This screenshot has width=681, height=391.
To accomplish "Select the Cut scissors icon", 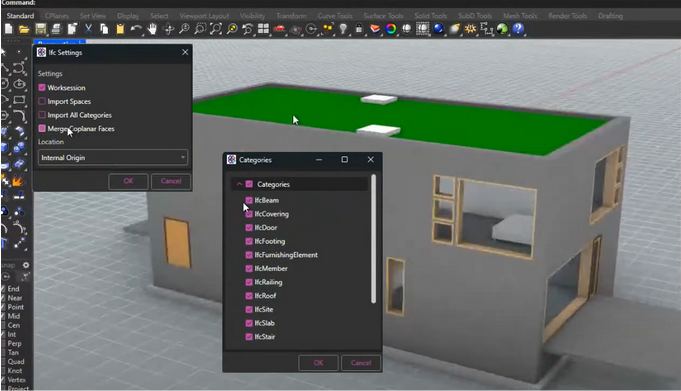I will 88,29.
